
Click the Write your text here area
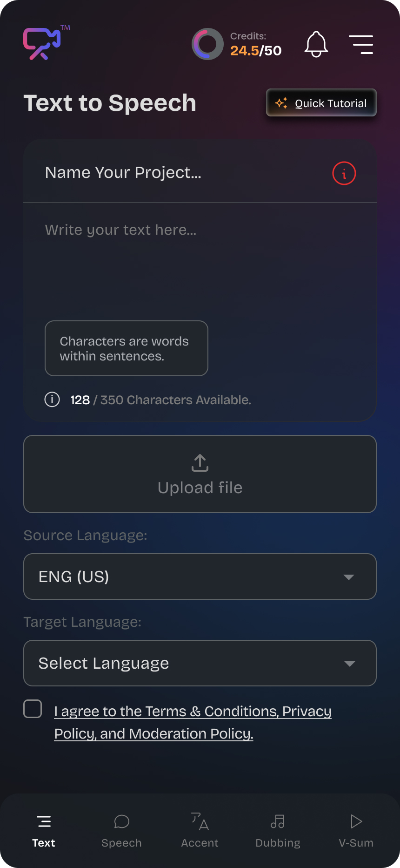tap(200, 261)
